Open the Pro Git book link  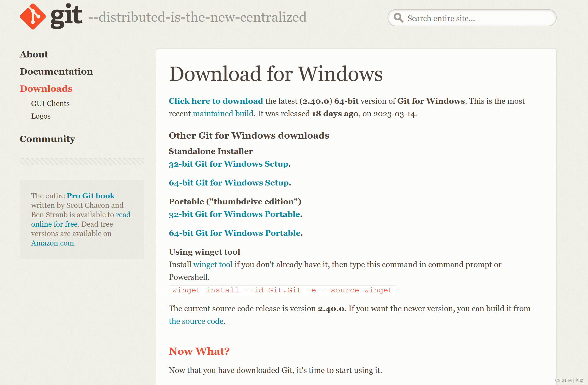[91, 196]
